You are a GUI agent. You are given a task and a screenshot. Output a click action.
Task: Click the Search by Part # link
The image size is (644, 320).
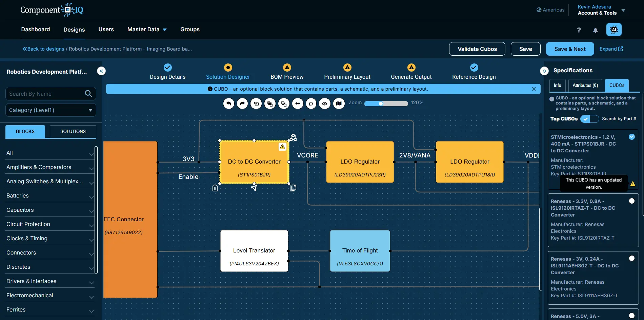pos(619,119)
